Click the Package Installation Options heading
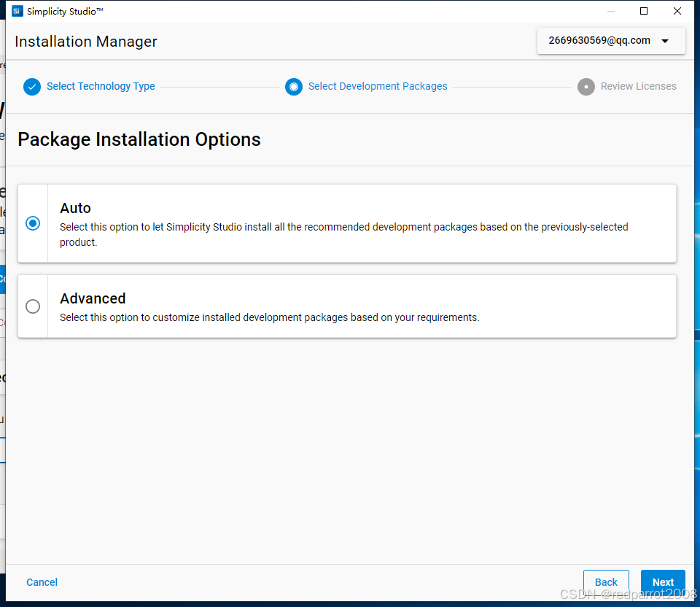This screenshot has width=700, height=607. [139, 139]
